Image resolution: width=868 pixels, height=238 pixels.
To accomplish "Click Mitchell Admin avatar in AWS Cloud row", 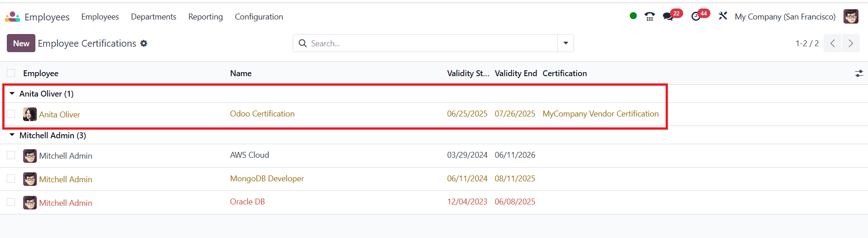I will (30, 156).
